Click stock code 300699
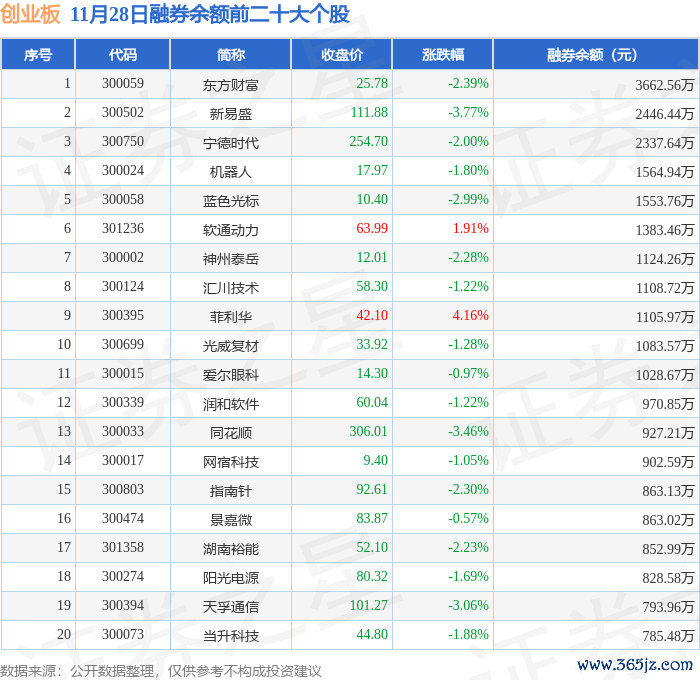This screenshot has height=680, width=700. (x=123, y=345)
